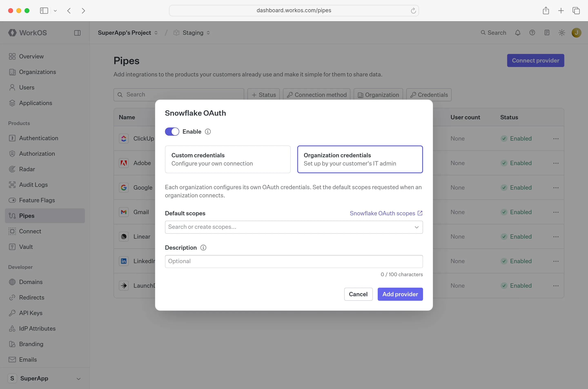Screen dimensions: 588x389
Task: Click the browser address bar
Action: tap(294, 10)
